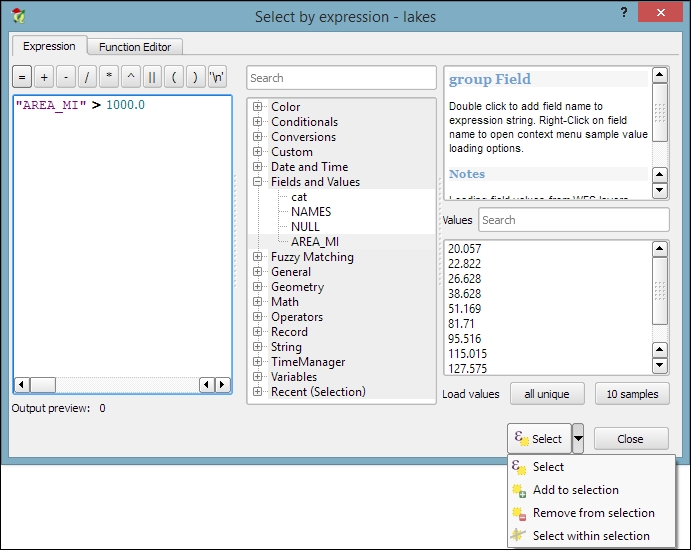The width and height of the screenshot is (691, 550).
Task: Insert the equals operator button
Action: coord(22,77)
